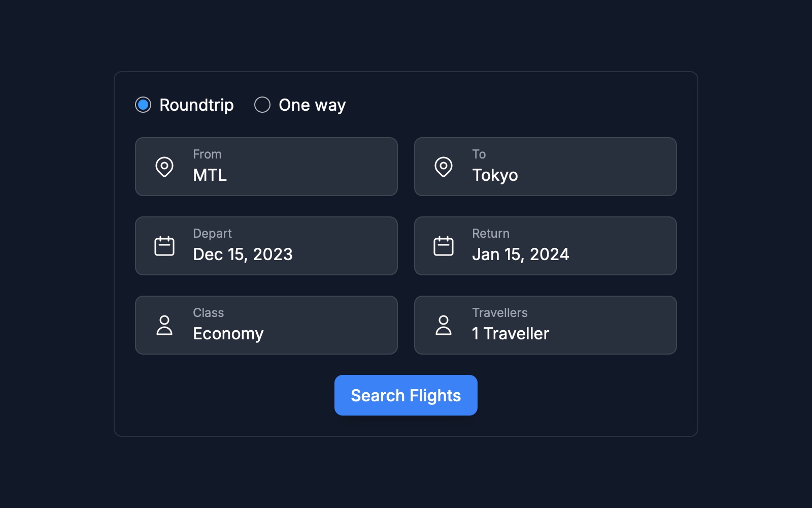Select the Depart field labeled Dec 15, 2023
The height and width of the screenshot is (508, 812).
pos(266,245)
